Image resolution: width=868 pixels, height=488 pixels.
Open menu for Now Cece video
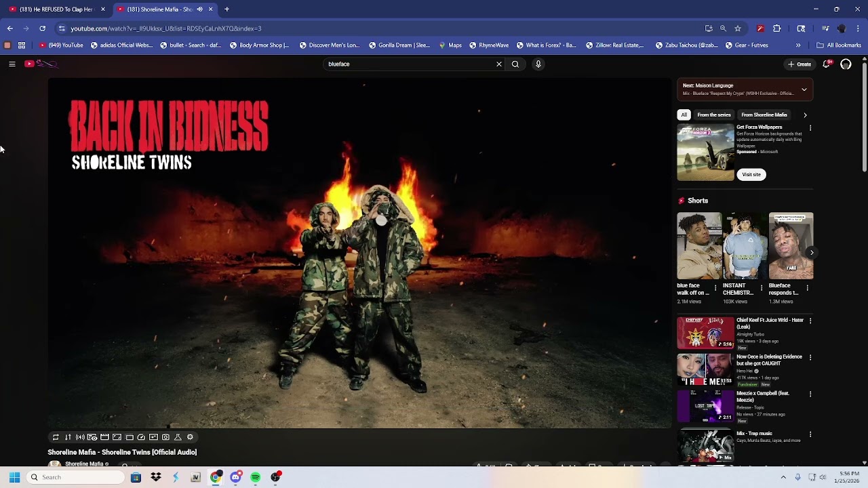810,357
